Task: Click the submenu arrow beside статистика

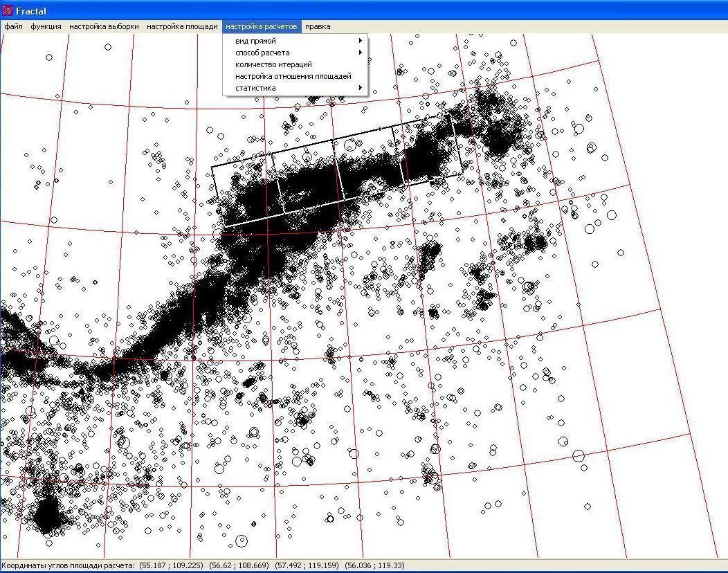Action: coord(361,88)
